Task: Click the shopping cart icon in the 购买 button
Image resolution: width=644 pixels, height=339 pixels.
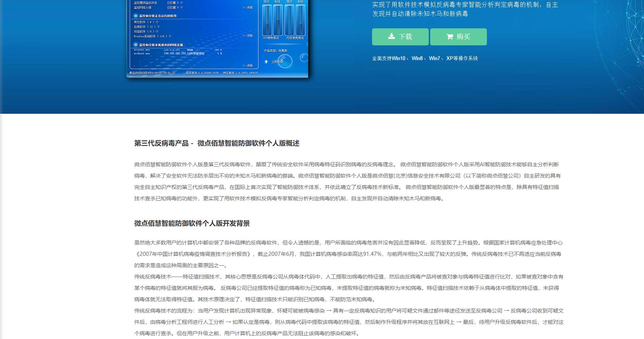Action: point(449,37)
